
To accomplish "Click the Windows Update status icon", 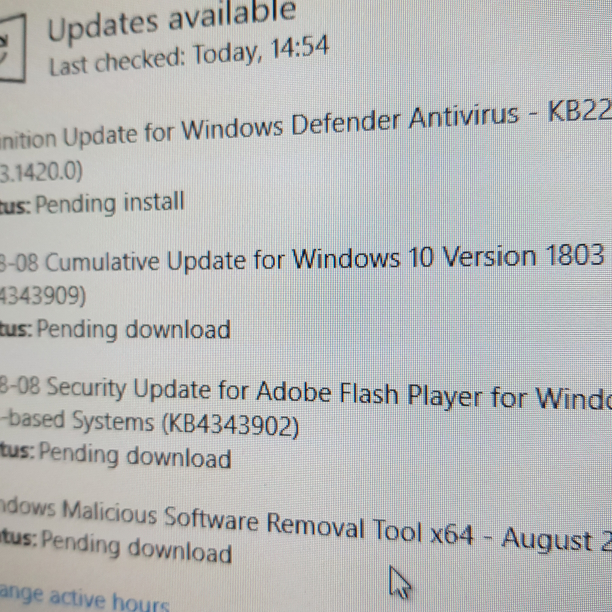I will pyautogui.click(x=12, y=49).
